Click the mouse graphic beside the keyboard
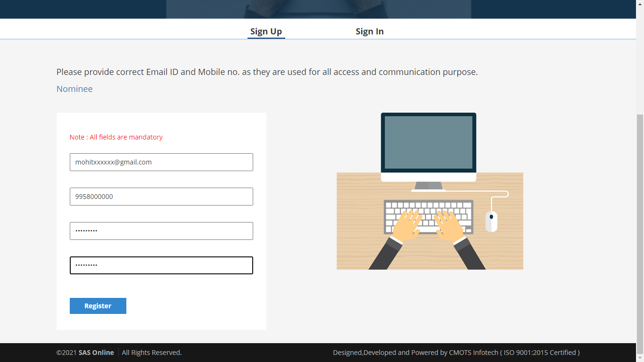644x362 pixels. 491,221
